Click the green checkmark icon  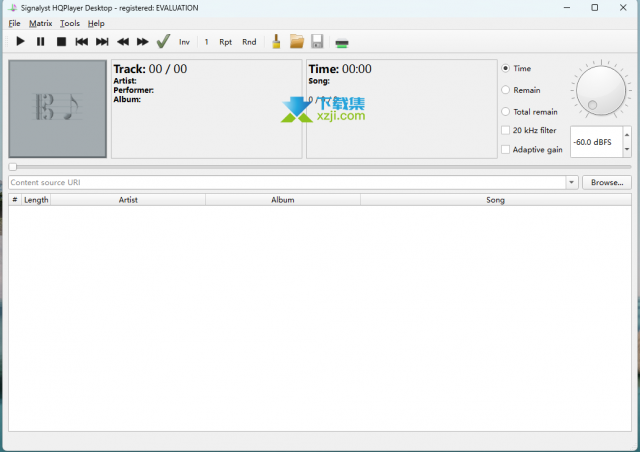click(163, 41)
